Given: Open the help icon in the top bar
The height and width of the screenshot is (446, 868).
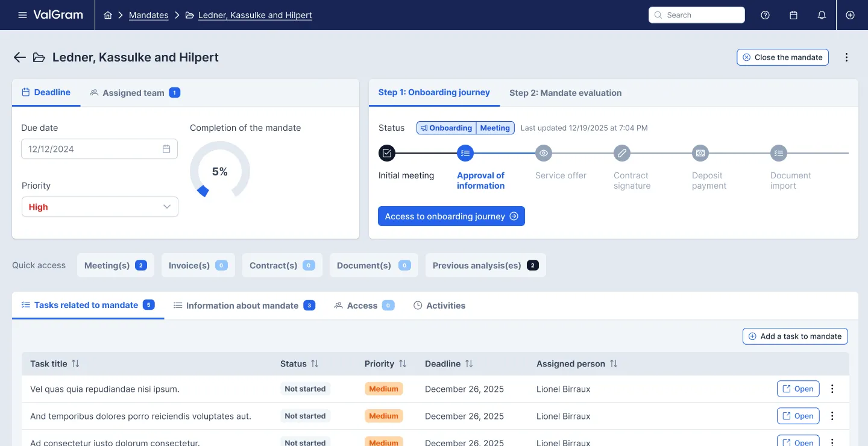Looking at the screenshot, I should click(765, 14).
